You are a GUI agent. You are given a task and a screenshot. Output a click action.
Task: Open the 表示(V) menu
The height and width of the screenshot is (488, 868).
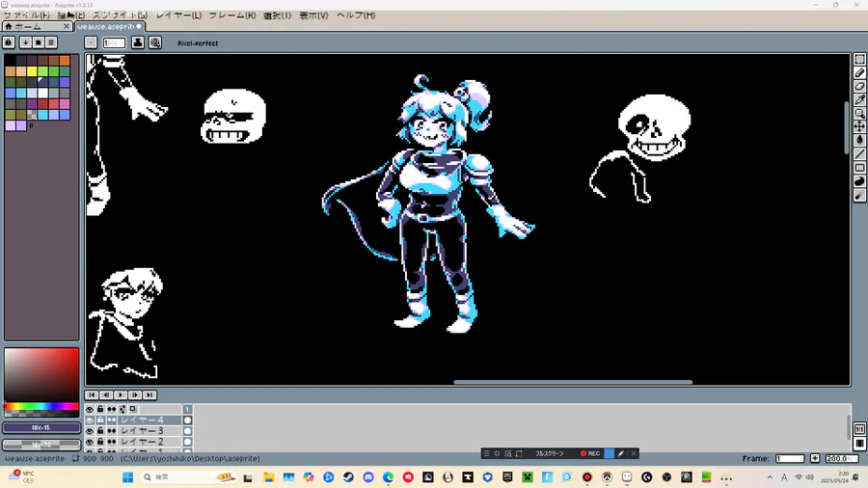point(313,15)
